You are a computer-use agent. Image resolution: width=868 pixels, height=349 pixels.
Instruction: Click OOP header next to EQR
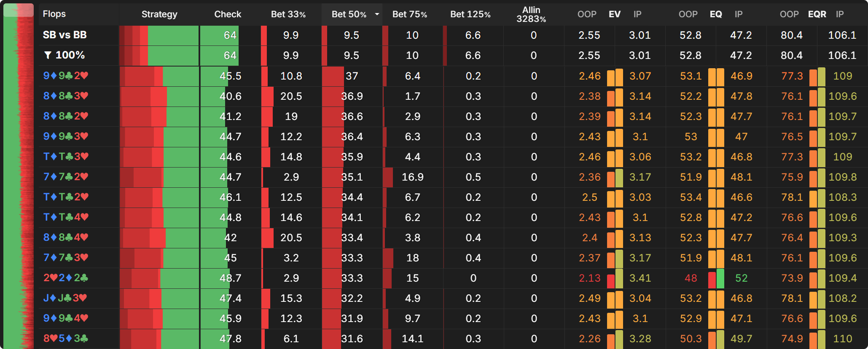point(789,14)
